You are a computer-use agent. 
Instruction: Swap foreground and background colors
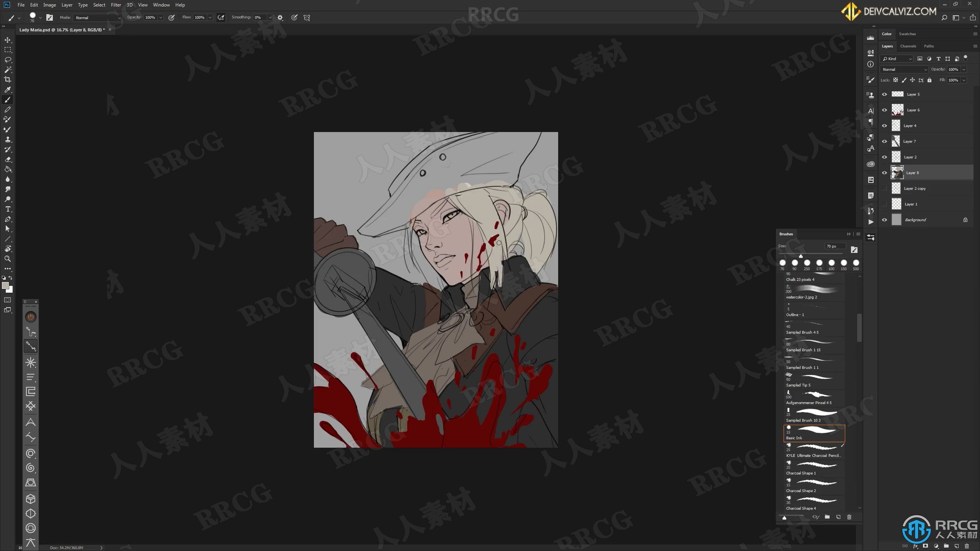11,278
